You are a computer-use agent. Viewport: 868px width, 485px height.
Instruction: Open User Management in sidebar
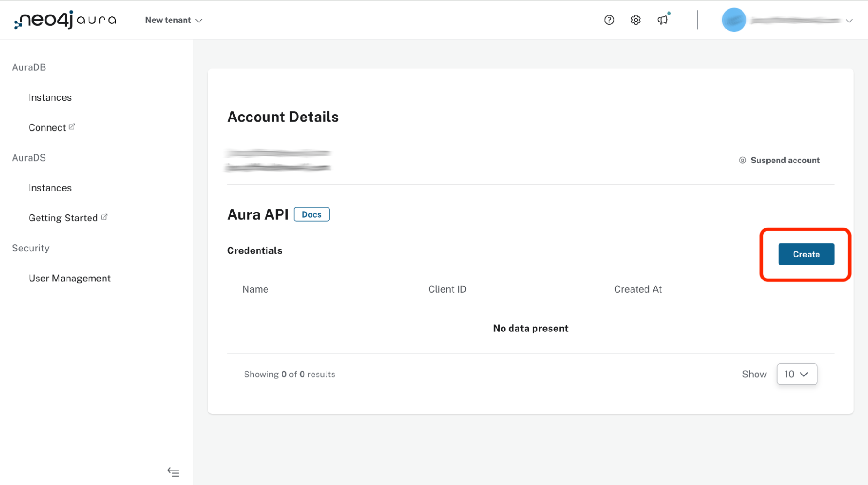(69, 278)
